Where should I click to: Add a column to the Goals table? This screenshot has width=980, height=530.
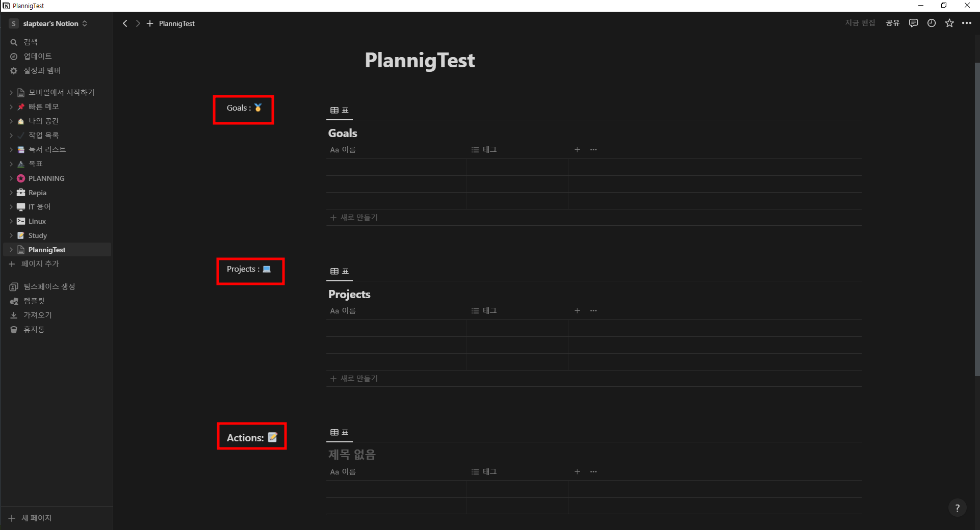pos(577,150)
